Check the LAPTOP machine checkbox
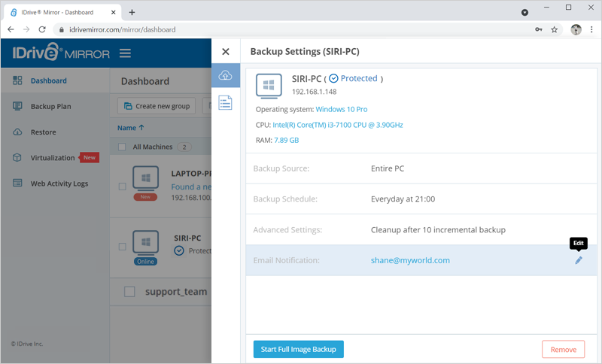This screenshot has width=602, height=364. click(x=123, y=186)
